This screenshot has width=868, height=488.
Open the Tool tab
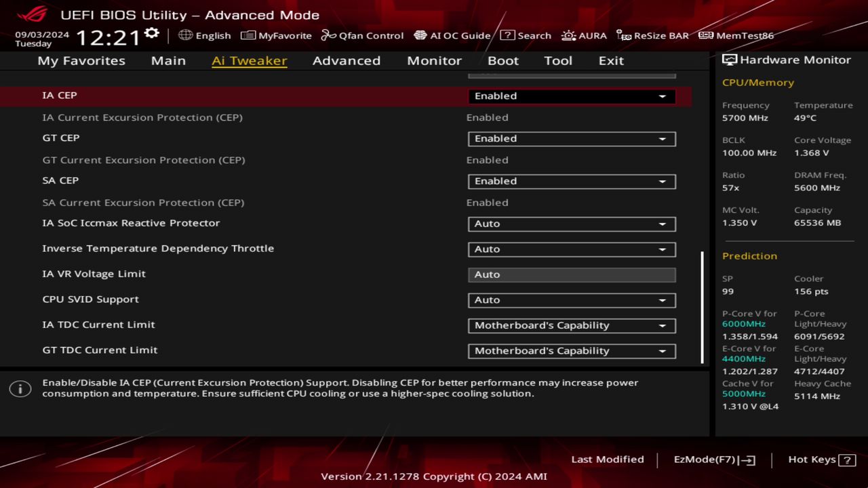(x=558, y=60)
